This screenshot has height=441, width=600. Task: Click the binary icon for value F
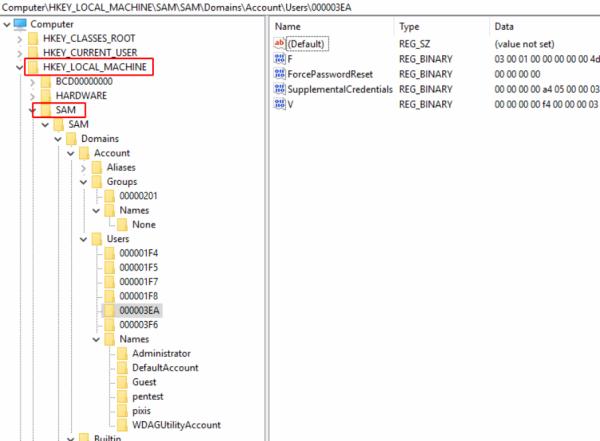280,59
